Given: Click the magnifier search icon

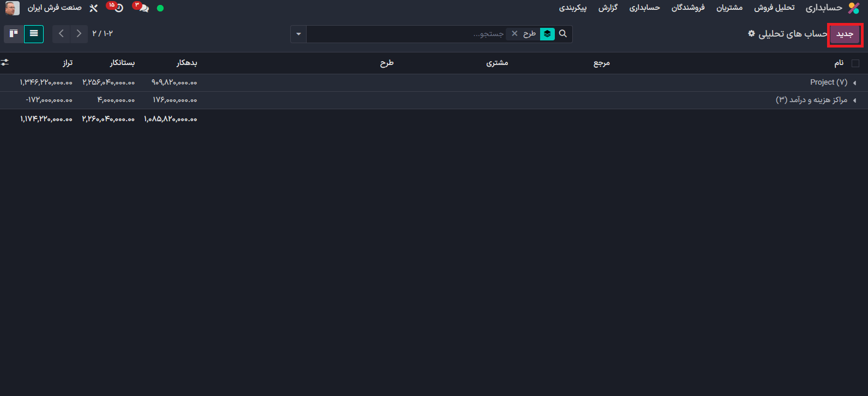Looking at the screenshot, I should [x=563, y=34].
